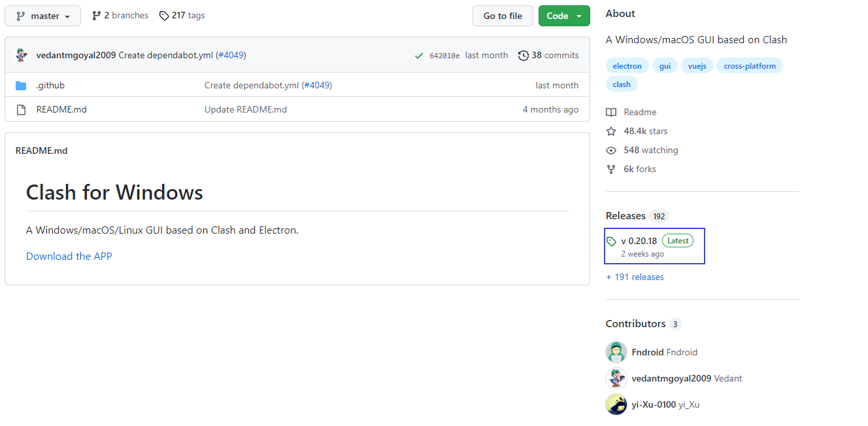Expand the green Code dropdown button
Image resolution: width=868 pixels, height=426 pixels.
563,16
